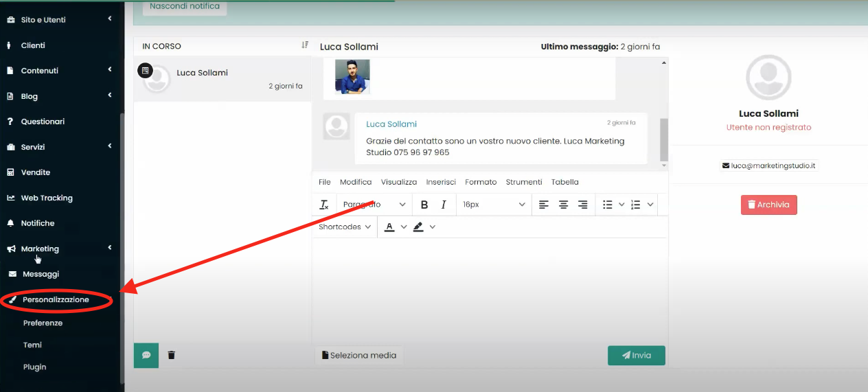Open the Tabella editor menu

click(x=564, y=182)
